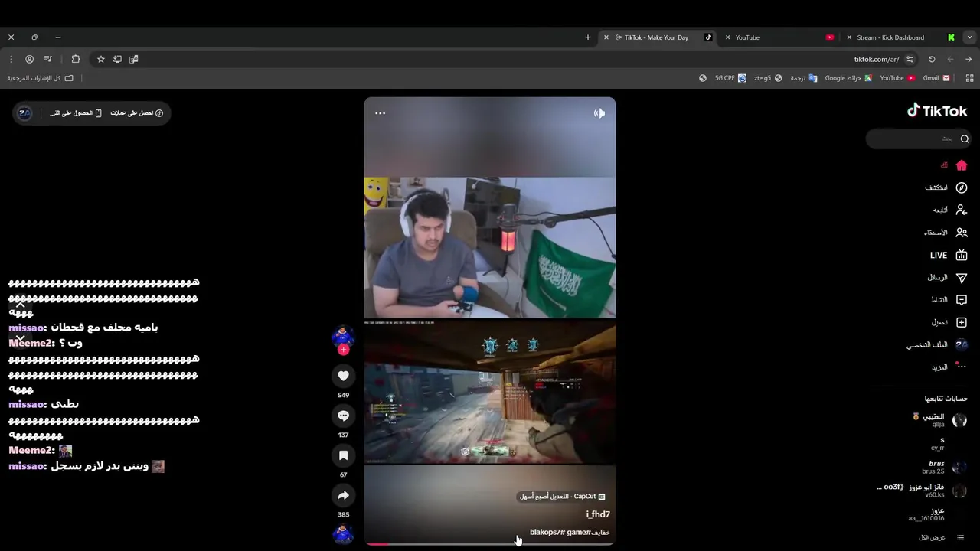Open hashtag #blakops7
980x551 pixels.
pos(547,532)
